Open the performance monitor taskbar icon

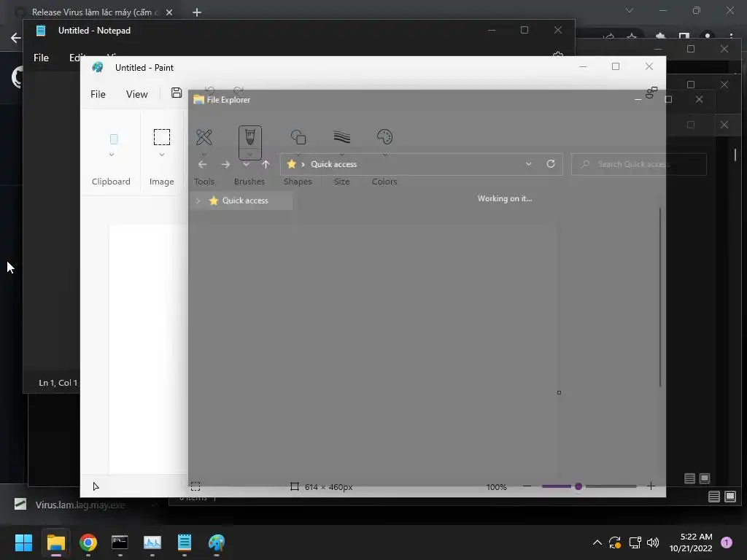click(x=152, y=542)
